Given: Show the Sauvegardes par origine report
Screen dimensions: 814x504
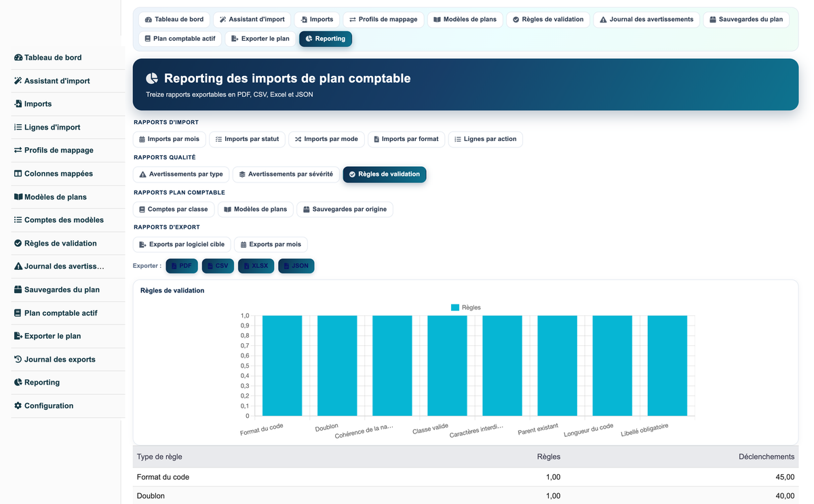Looking at the screenshot, I should 345,210.
